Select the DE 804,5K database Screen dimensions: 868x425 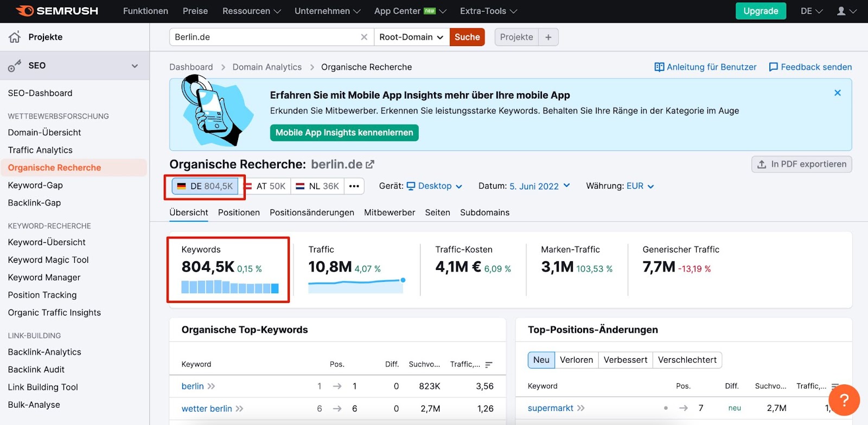click(x=205, y=186)
